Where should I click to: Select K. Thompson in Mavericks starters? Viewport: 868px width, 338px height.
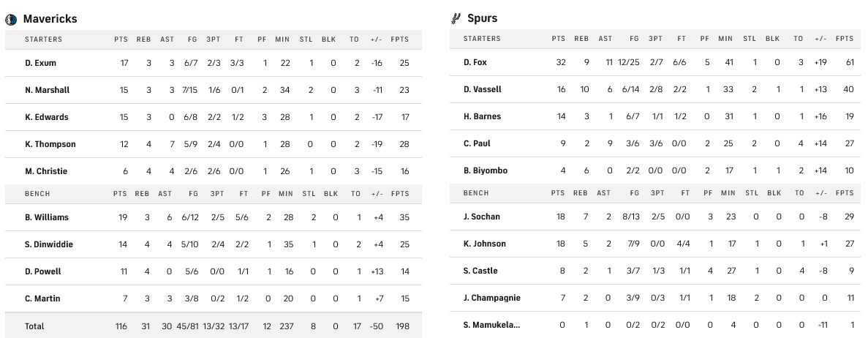pyautogui.click(x=50, y=144)
